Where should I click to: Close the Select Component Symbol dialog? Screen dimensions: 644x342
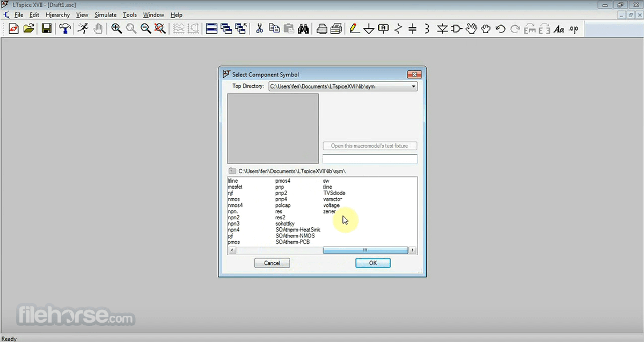(414, 75)
